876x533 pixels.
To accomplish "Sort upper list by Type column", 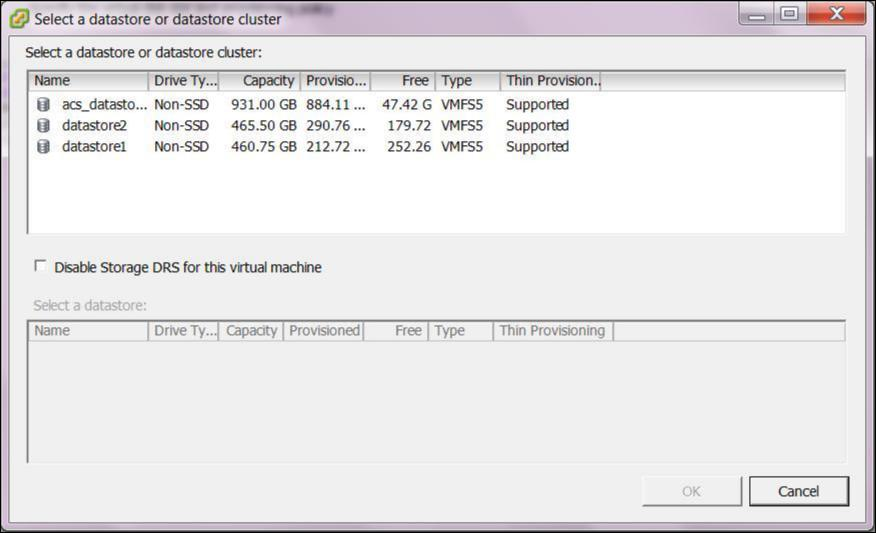I will coord(468,81).
